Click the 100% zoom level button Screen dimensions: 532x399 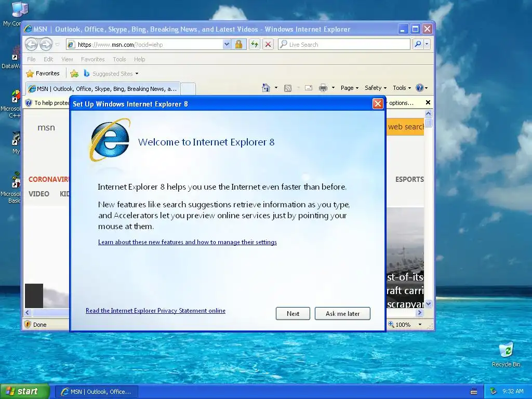coord(400,324)
